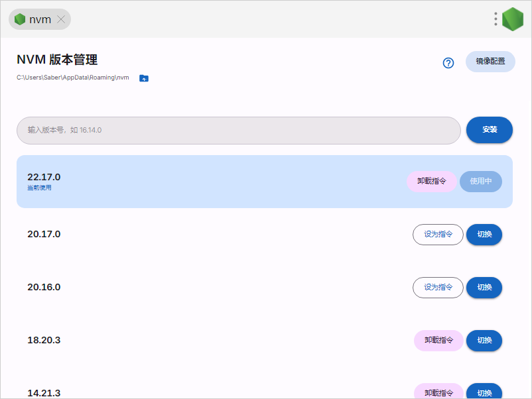Close the nvm tab chip
Image resolution: width=532 pixels, height=399 pixels.
(x=61, y=19)
